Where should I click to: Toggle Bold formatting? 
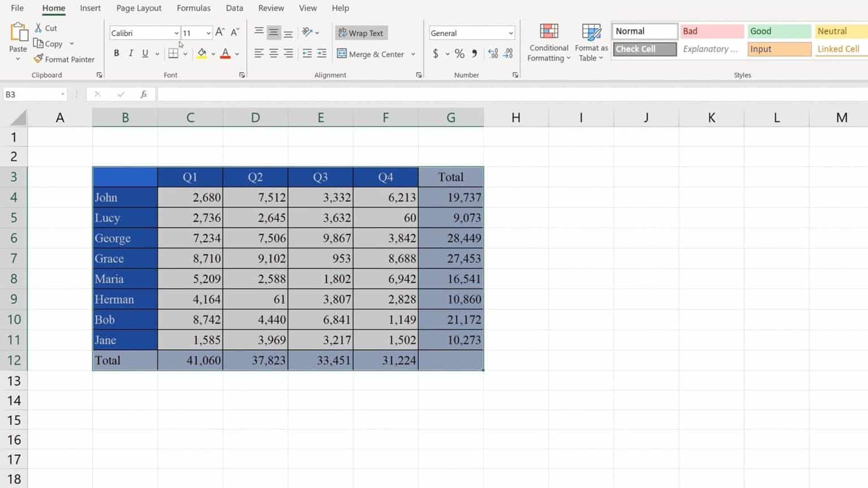pos(116,54)
